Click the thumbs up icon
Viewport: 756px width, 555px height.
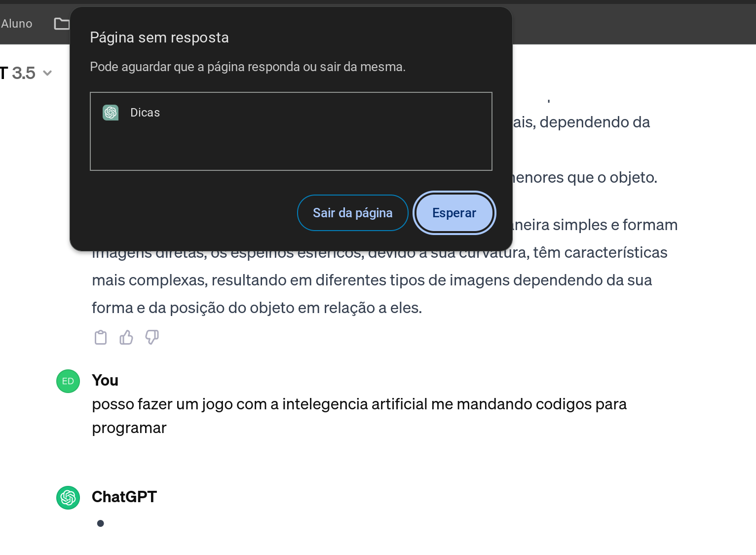pos(126,337)
